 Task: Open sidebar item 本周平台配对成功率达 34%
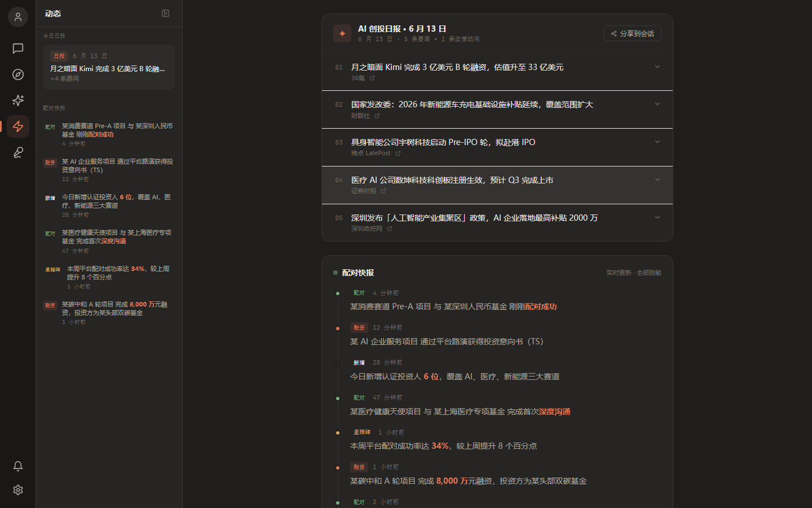(109, 277)
